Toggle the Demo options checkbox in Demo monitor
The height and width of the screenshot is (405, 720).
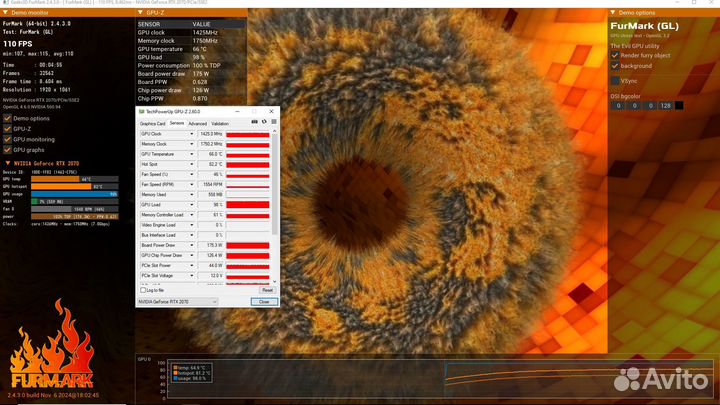(7, 118)
